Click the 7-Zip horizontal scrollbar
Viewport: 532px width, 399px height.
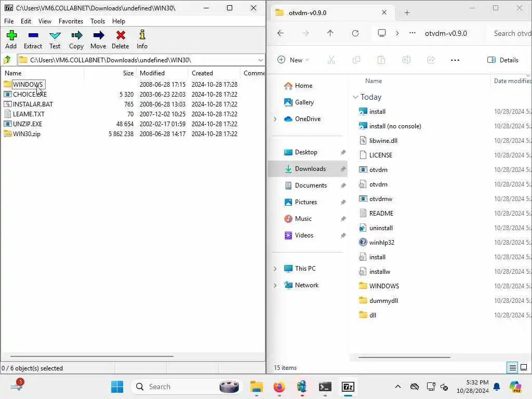91,356
